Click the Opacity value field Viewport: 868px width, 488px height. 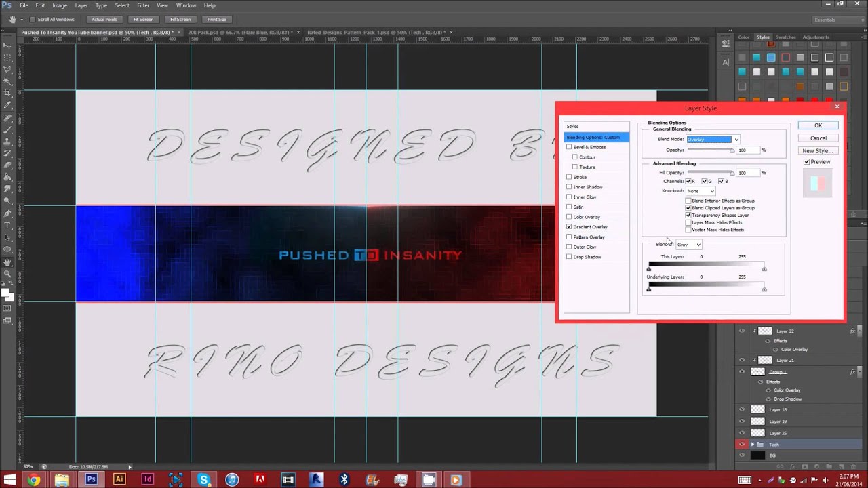coord(749,150)
